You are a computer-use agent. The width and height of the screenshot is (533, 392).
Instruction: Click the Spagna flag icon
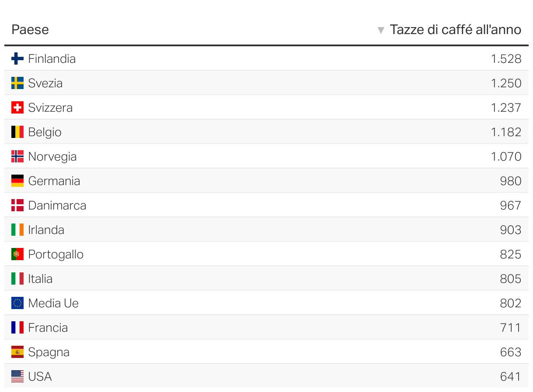(17, 352)
